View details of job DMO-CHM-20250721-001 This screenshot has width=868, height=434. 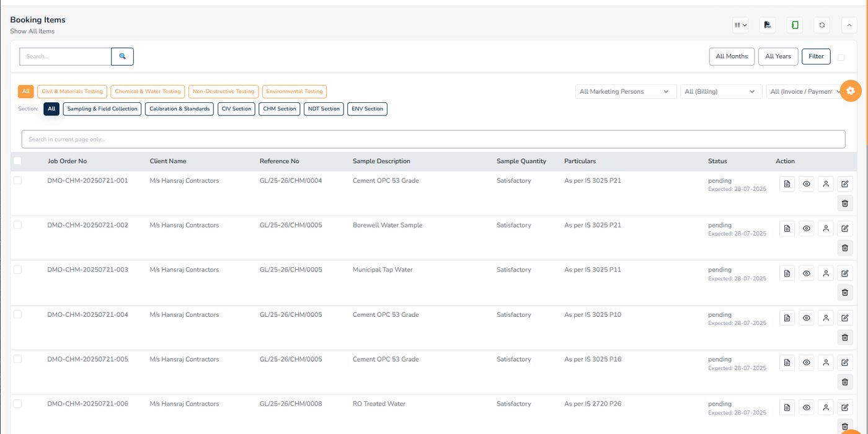[807, 184]
